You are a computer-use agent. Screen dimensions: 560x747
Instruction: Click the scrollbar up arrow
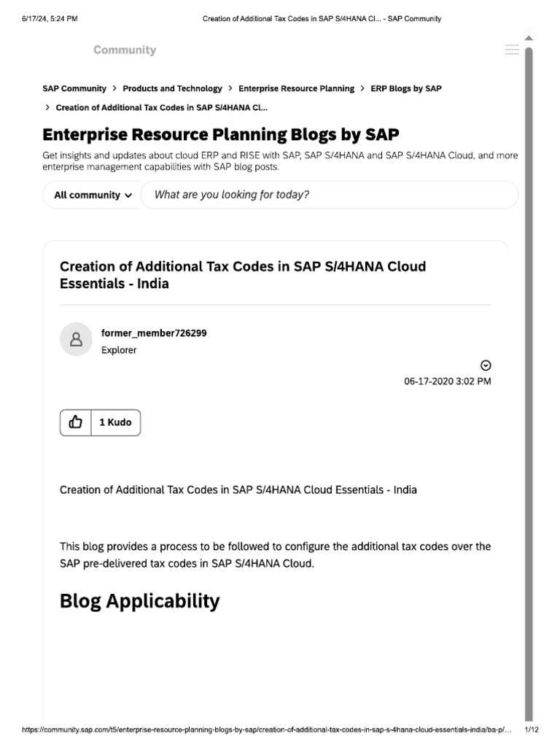[529, 38]
